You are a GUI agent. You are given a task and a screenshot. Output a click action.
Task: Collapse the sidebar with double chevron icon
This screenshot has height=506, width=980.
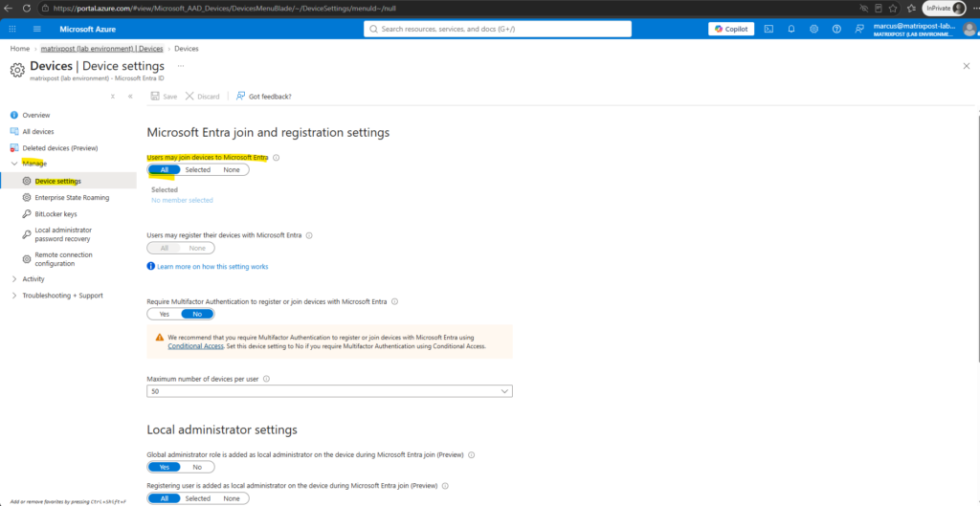[x=130, y=97]
